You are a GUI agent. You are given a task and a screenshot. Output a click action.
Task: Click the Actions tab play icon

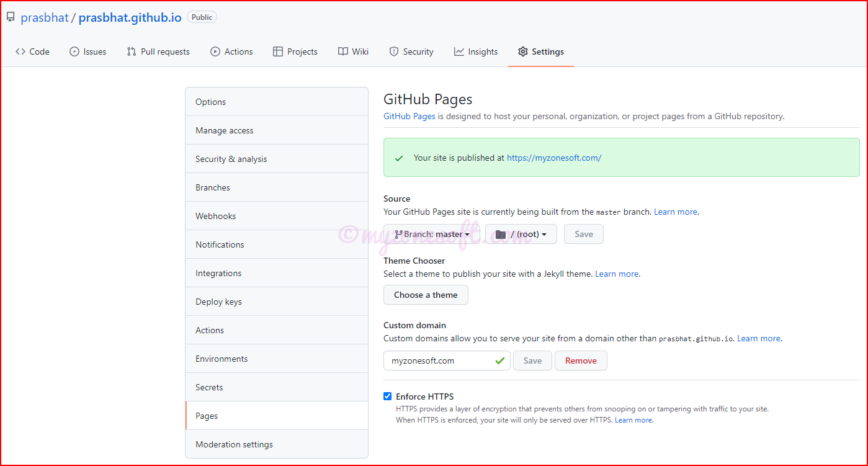(215, 52)
